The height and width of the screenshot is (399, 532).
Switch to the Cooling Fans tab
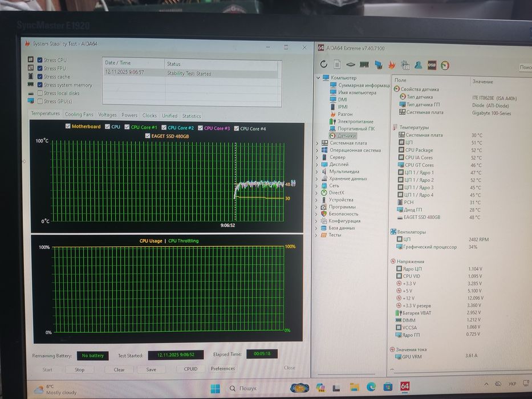[x=79, y=115]
